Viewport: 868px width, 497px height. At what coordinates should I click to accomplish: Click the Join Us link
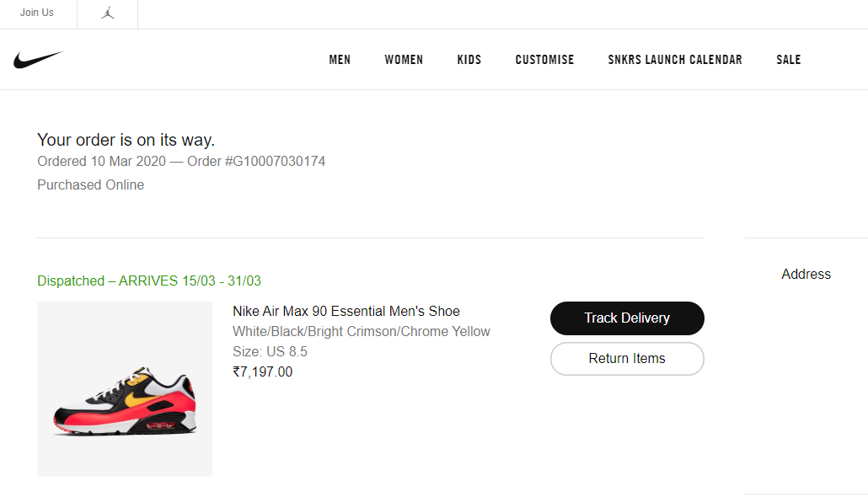click(37, 12)
